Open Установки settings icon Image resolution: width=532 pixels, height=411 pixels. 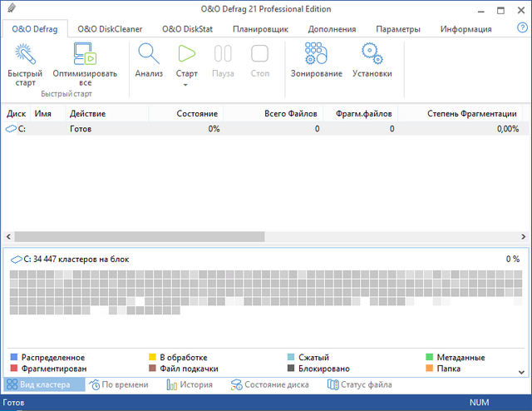pyautogui.click(x=372, y=55)
